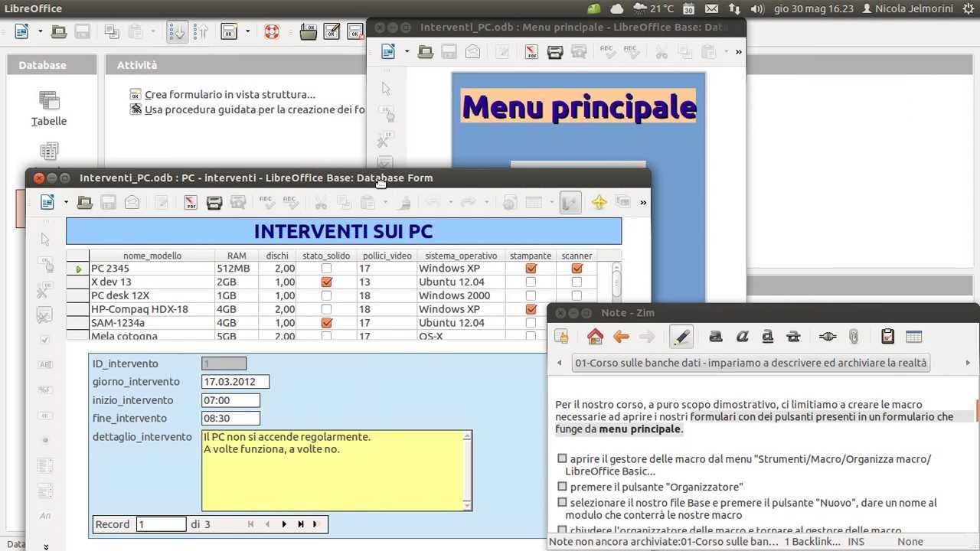980x551 pixels.
Task: Toggle stato_solido checkbox for X dev 13
Action: tap(327, 282)
